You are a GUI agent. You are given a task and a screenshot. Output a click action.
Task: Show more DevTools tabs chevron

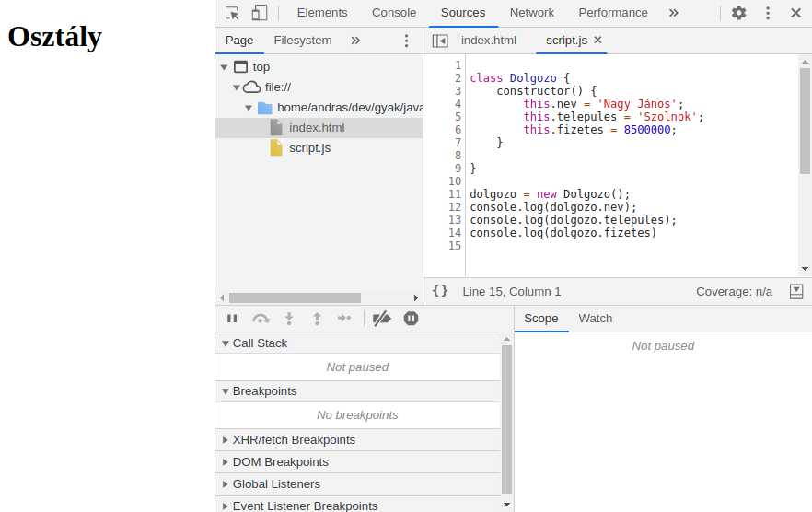pyautogui.click(x=673, y=13)
